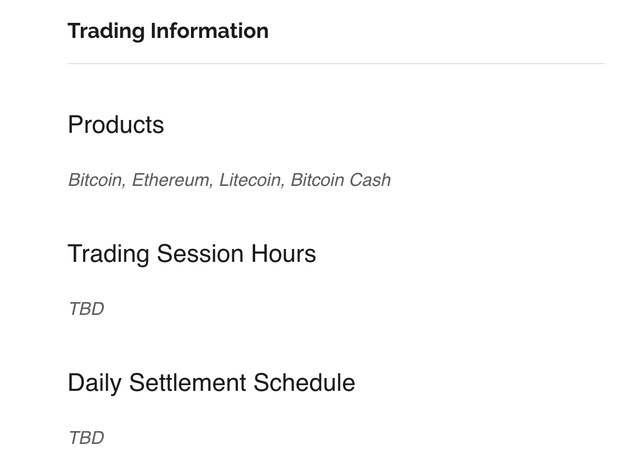Click the word Trading in the bold title
The height and width of the screenshot is (460, 640).
pyautogui.click(x=106, y=31)
